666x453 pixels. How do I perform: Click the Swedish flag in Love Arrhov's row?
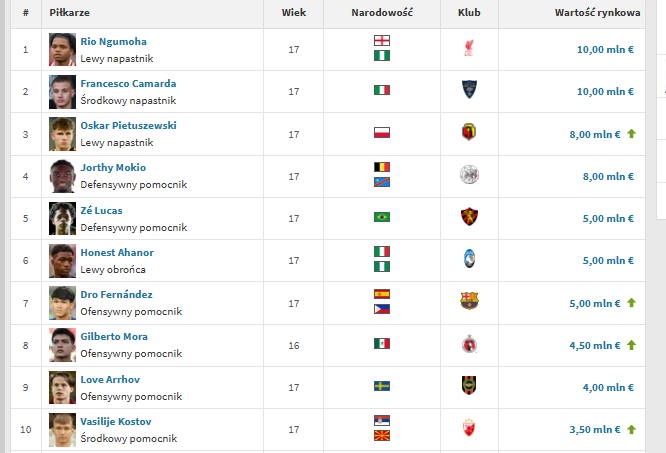382,386
